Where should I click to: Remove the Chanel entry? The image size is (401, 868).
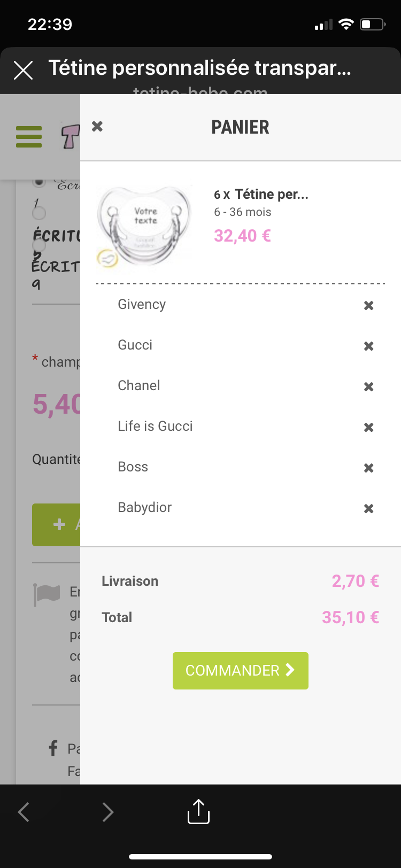click(x=368, y=387)
